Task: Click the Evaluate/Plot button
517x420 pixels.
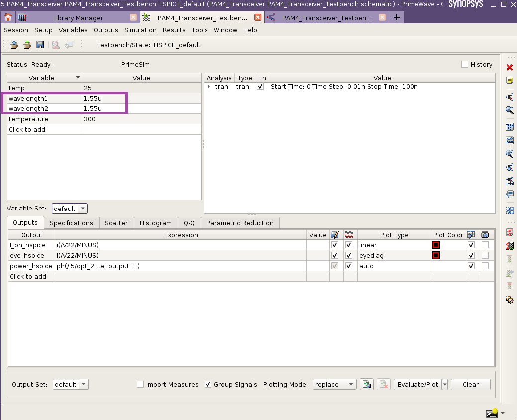Action: (x=418, y=384)
